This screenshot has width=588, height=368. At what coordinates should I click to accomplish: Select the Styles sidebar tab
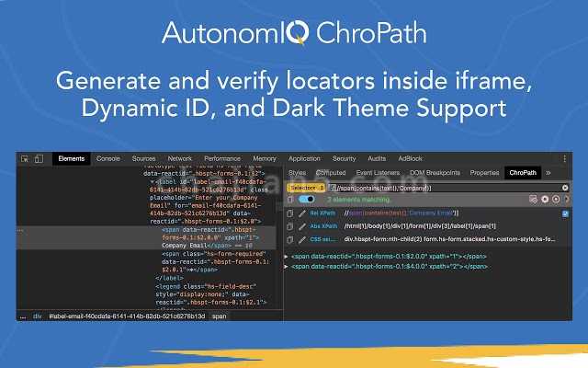coord(297,173)
